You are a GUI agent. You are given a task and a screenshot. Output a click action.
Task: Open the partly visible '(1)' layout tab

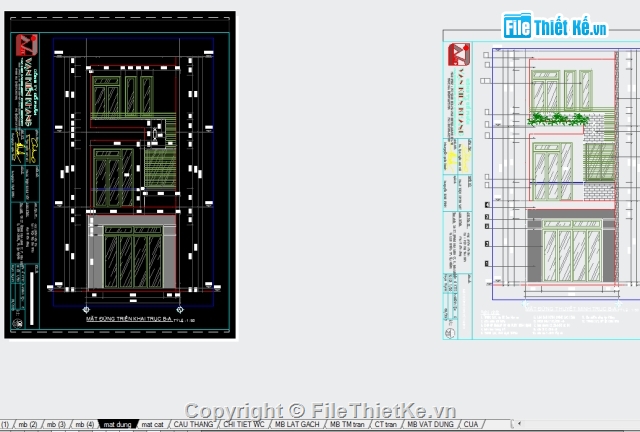click(5, 425)
